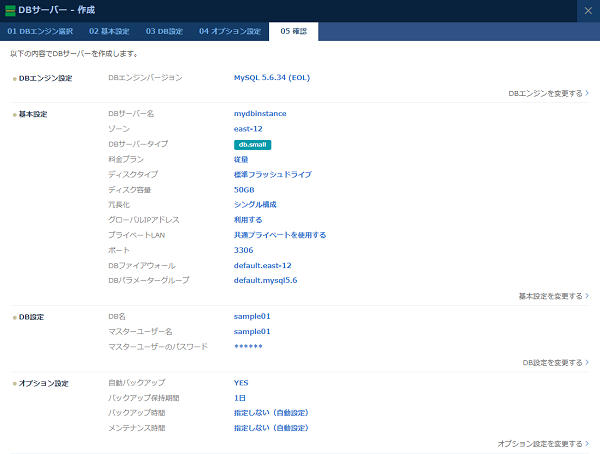Click the 標準フラッシュドライブ disk type value
The height and width of the screenshot is (454, 600).
point(273,175)
